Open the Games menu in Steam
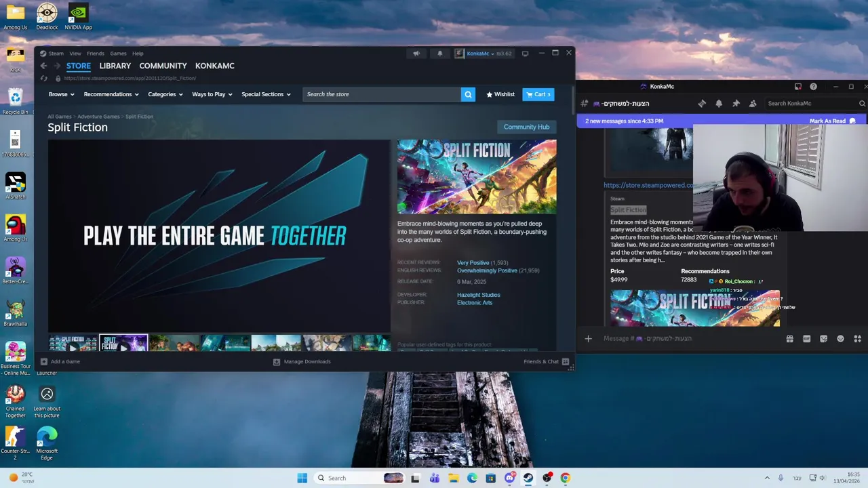868x488 pixels. click(x=118, y=54)
